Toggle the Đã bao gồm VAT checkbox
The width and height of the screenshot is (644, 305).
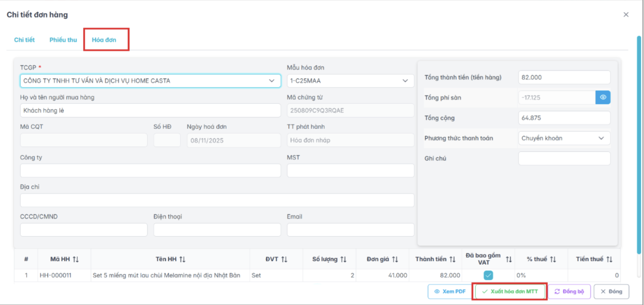point(488,276)
